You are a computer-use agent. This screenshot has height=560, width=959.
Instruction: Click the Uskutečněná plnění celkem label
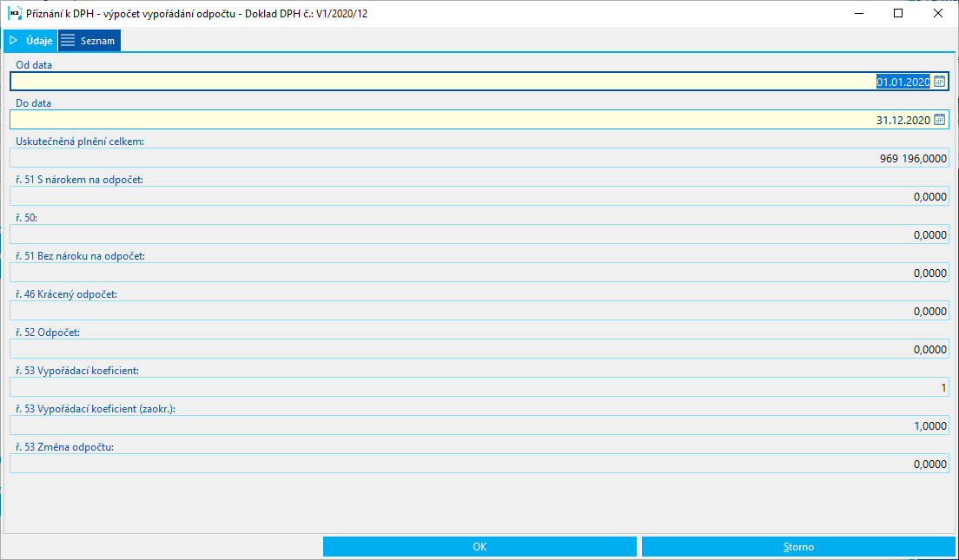pyautogui.click(x=80, y=142)
